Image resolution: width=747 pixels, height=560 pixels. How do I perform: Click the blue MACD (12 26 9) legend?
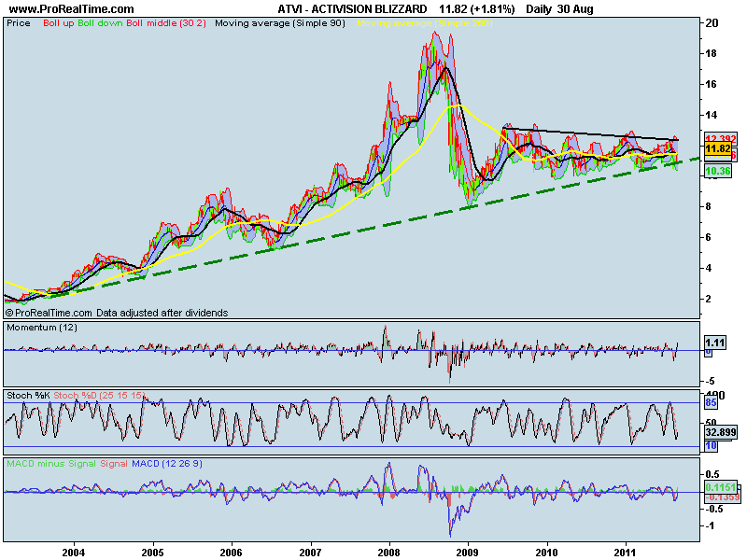pyautogui.click(x=167, y=463)
